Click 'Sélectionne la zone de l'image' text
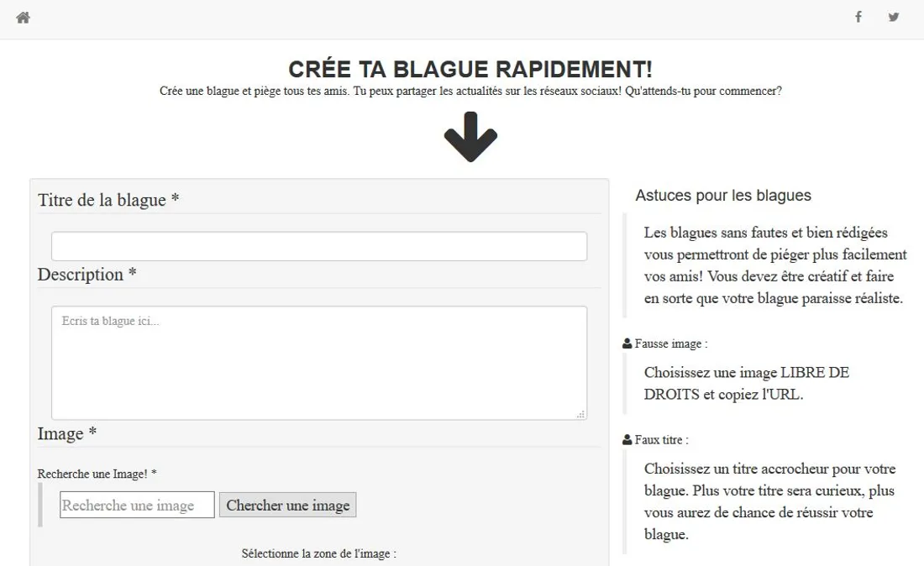The image size is (924, 566). [x=319, y=553]
